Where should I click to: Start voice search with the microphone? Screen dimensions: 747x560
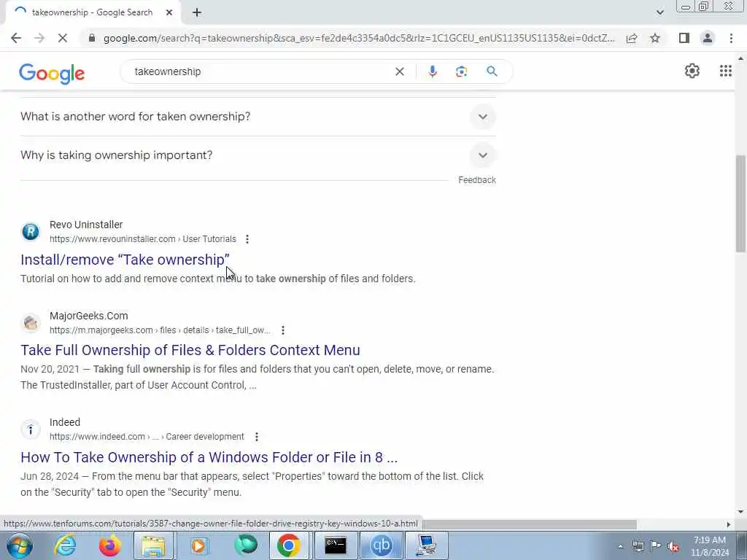coord(432,71)
